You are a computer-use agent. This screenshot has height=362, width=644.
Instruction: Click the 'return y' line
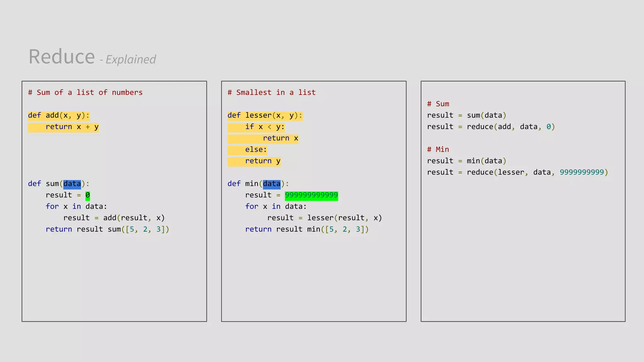point(263,161)
